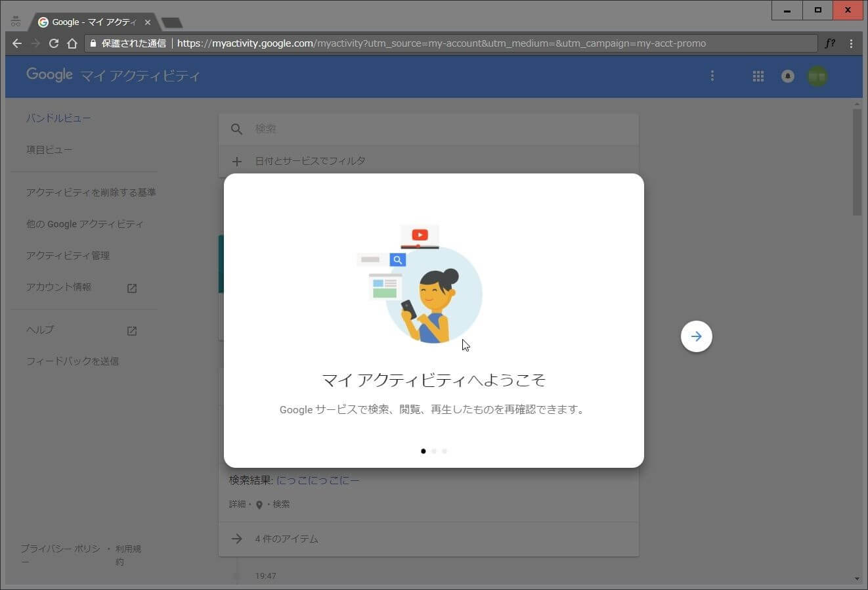Image resolution: width=868 pixels, height=590 pixels.
Task: Click the 検索 activity search field
Action: click(433, 129)
